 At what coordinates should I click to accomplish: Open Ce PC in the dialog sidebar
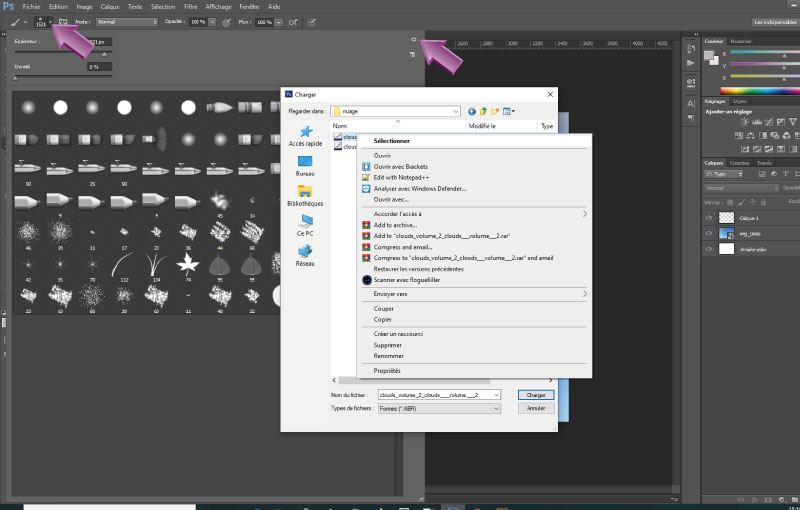point(305,220)
